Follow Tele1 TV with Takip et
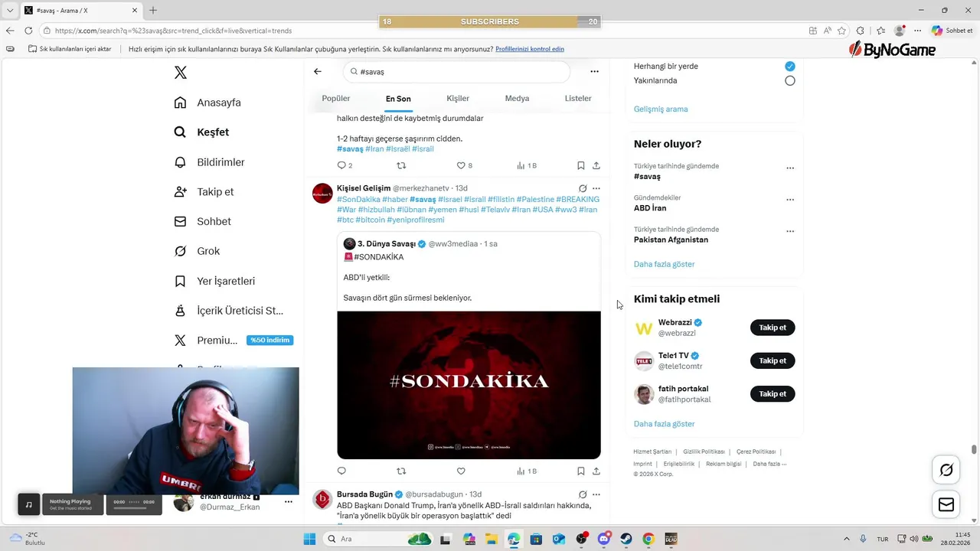 click(x=773, y=360)
